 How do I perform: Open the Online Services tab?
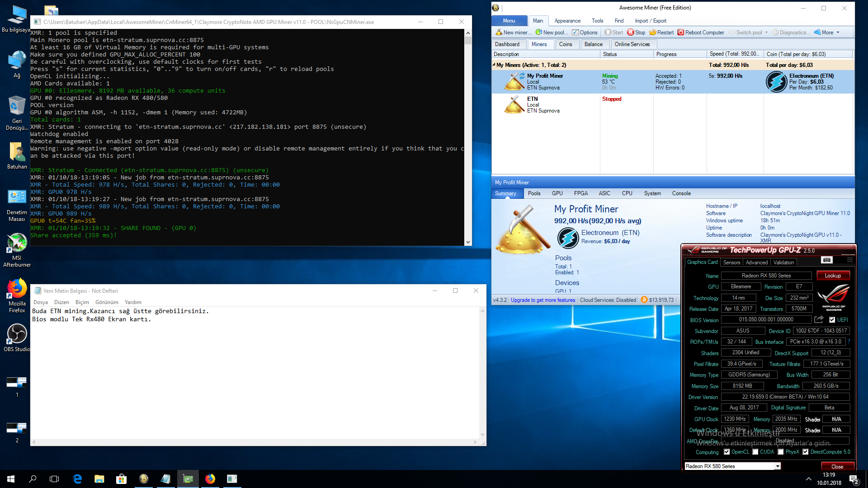pos(632,44)
